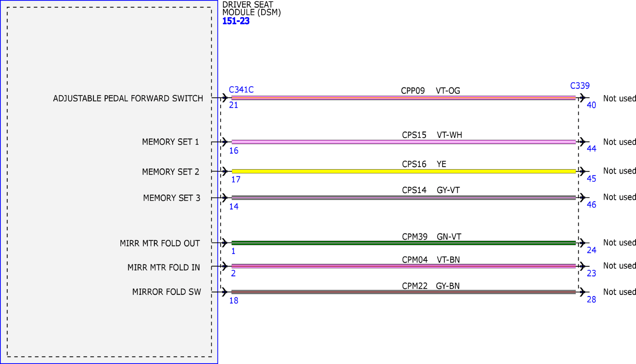Select ADJUSTABLE PEDAL FORWARD SWITCH label

click(128, 98)
